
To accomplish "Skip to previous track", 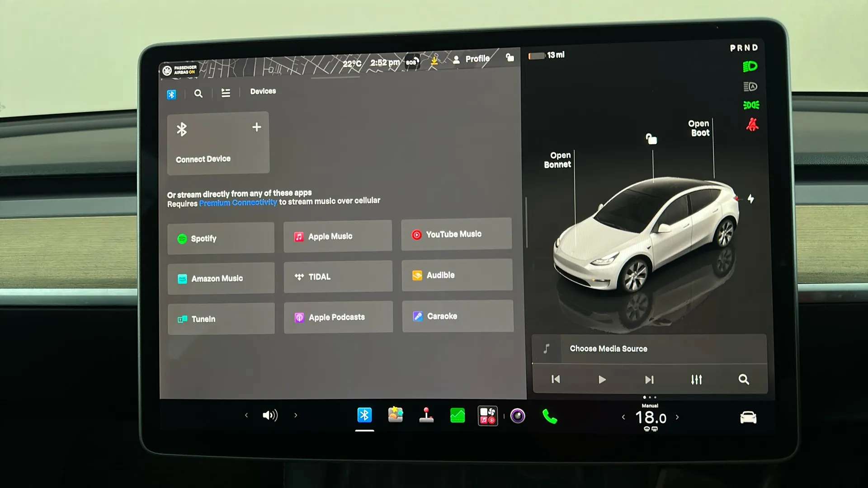I will 556,380.
